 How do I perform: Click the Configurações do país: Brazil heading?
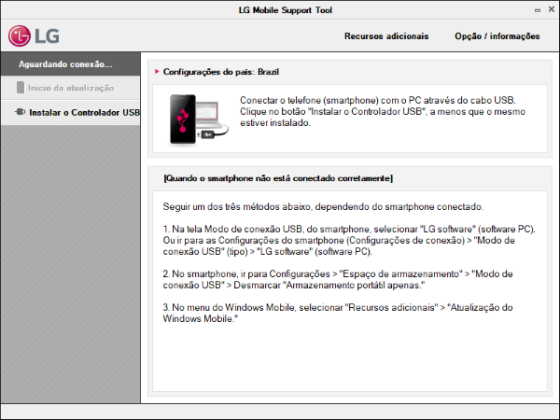point(221,72)
